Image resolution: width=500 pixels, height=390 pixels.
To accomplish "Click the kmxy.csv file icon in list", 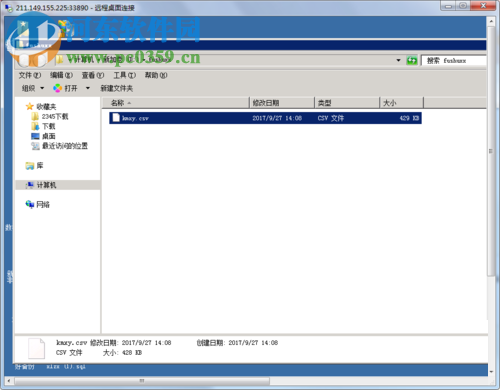I will (116, 118).
